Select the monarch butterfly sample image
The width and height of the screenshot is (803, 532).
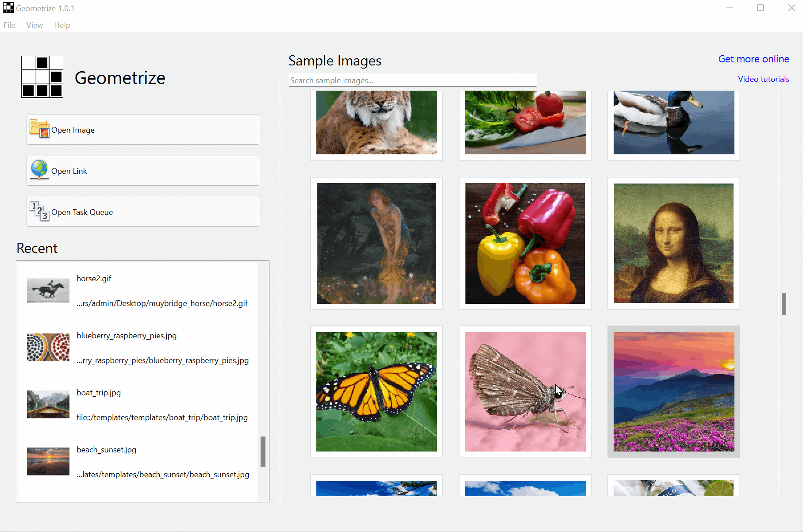click(x=377, y=392)
